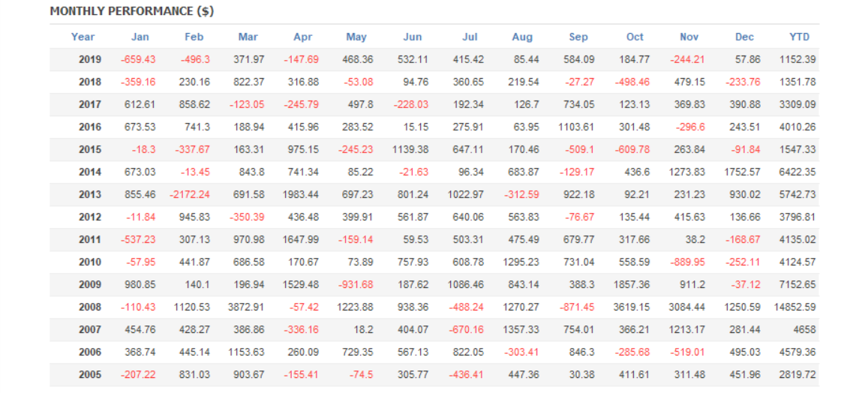This screenshot has height=393, width=868.
Task: Click the 2005 row label
Action: (x=89, y=374)
